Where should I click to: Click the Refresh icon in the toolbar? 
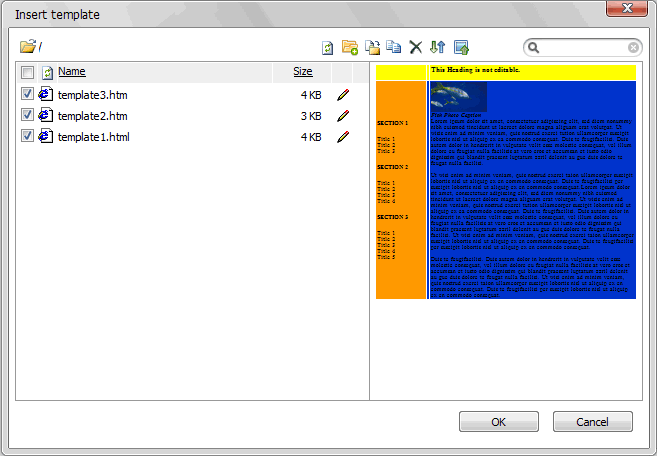pyautogui.click(x=328, y=47)
